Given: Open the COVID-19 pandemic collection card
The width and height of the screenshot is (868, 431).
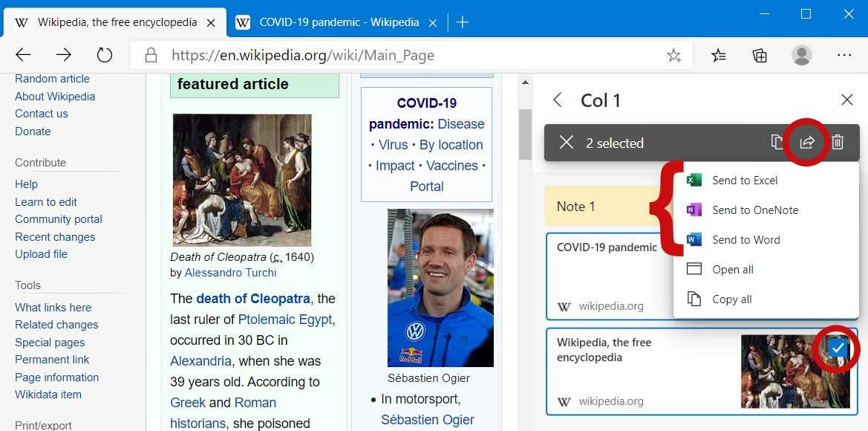Looking at the screenshot, I should point(609,276).
